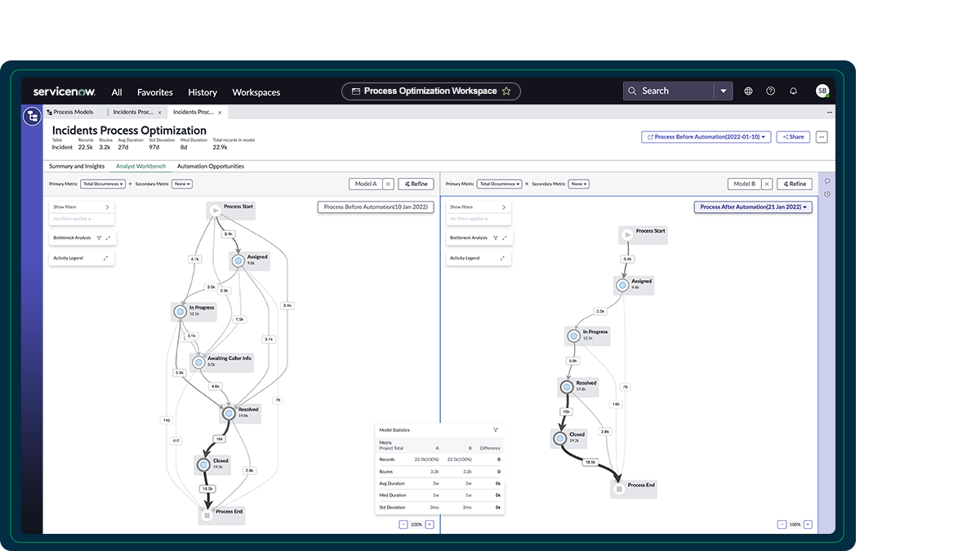Open the notifications bell icon
980x551 pixels.
point(793,91)
